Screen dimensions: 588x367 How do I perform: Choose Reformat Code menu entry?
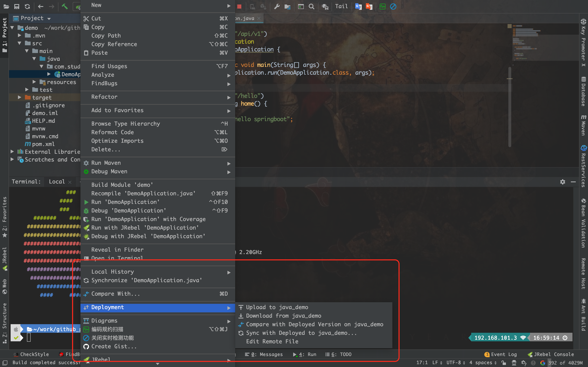point(112,132)
